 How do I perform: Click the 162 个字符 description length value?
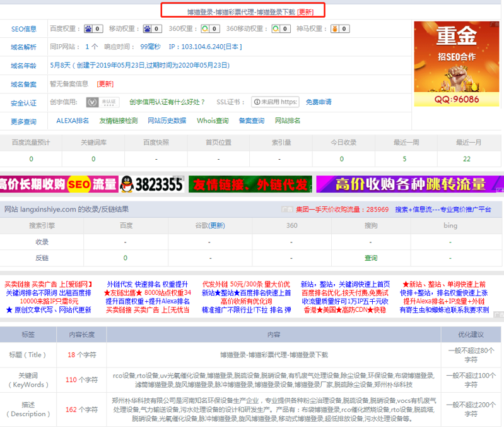click(81, 410)
